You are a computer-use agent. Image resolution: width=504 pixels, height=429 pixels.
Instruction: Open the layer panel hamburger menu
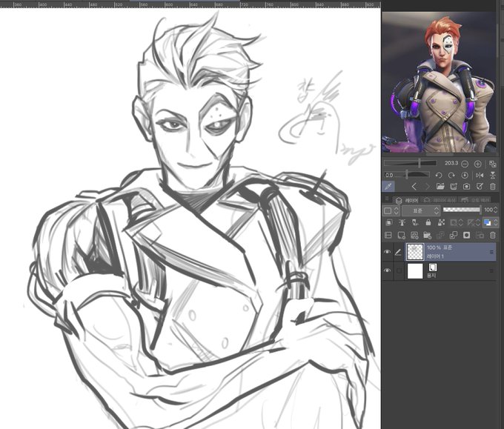pos(387,199)
